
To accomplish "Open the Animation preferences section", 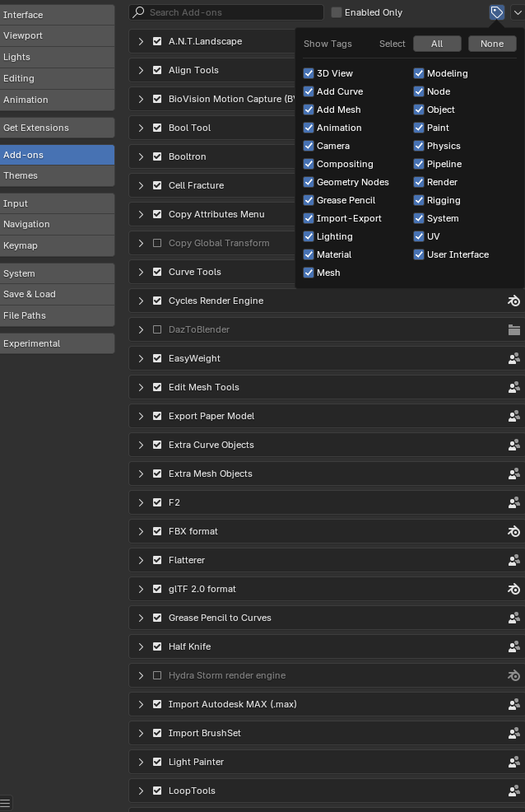I will click(57, 100).
